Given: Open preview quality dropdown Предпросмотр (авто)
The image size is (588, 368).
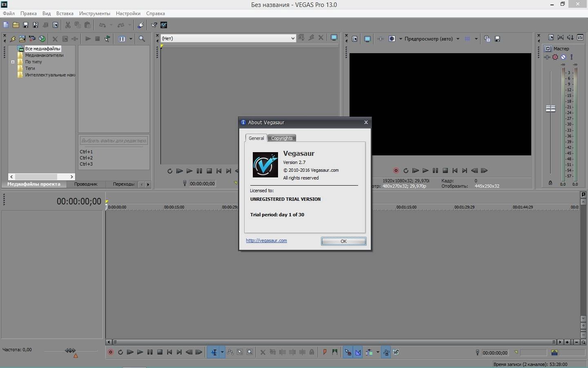Looking at the screenshot, I should pos(432,39).
